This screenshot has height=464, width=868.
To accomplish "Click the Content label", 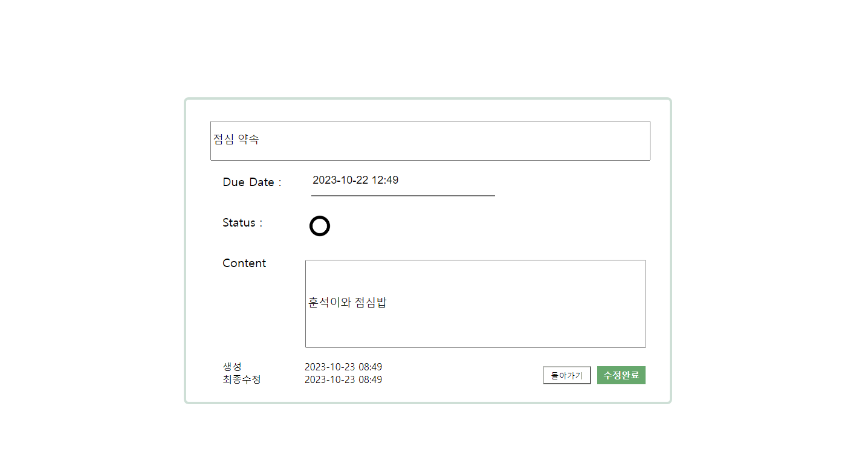I will 244,263.
